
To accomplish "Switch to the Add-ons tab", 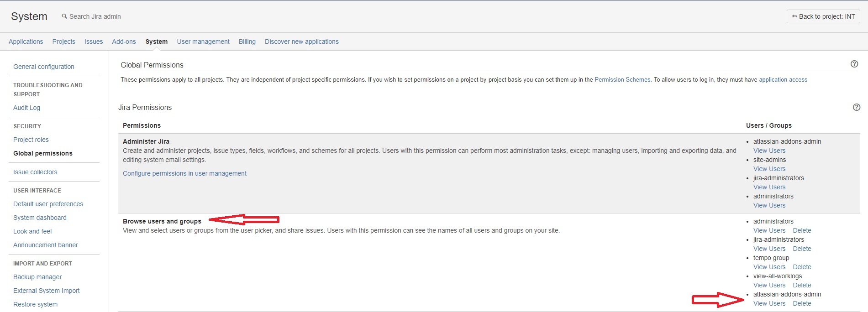I will (124, 42).
